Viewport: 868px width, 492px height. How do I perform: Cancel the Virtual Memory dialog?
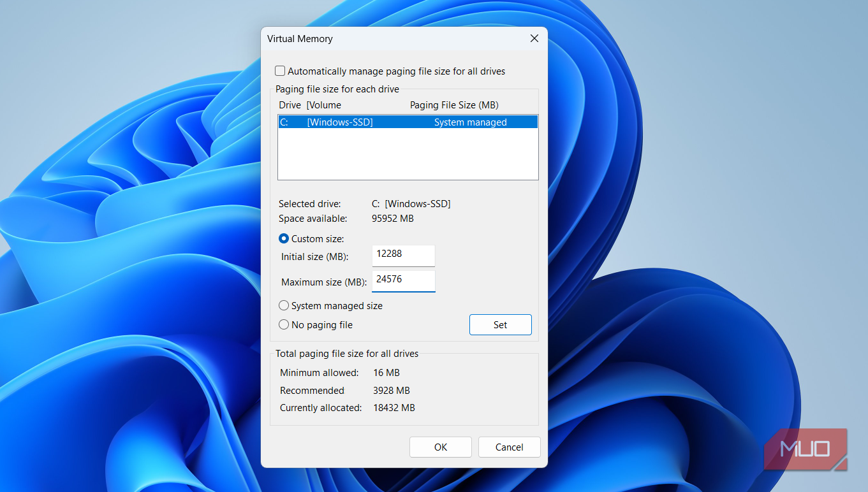pos(510,447)
